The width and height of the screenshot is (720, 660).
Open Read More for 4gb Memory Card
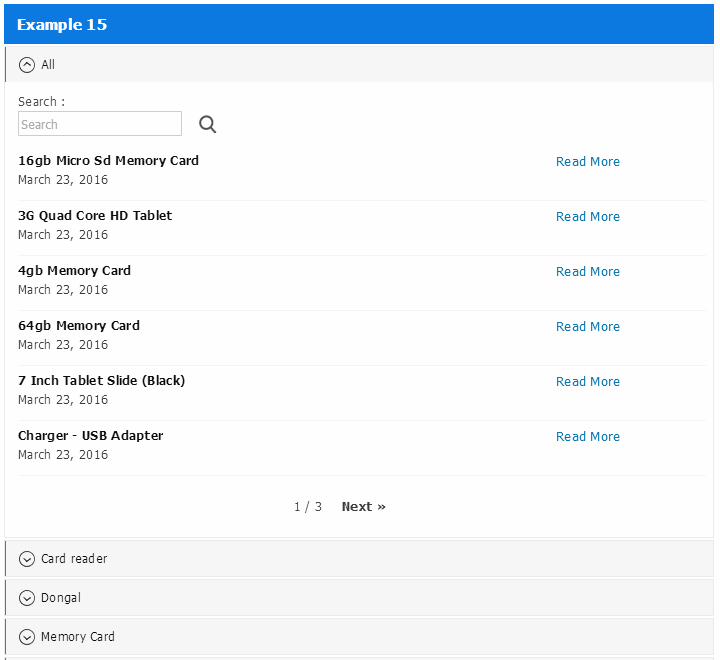(588, 272)
